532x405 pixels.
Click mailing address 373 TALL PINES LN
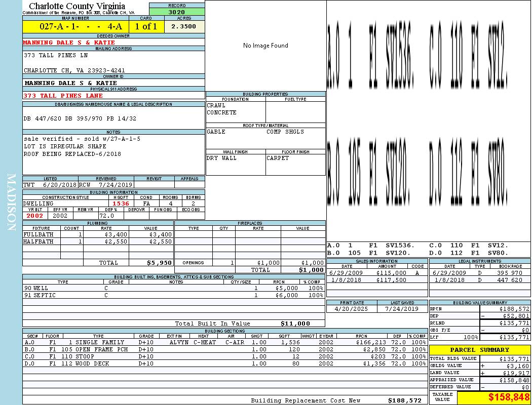[x=56, y=55]
